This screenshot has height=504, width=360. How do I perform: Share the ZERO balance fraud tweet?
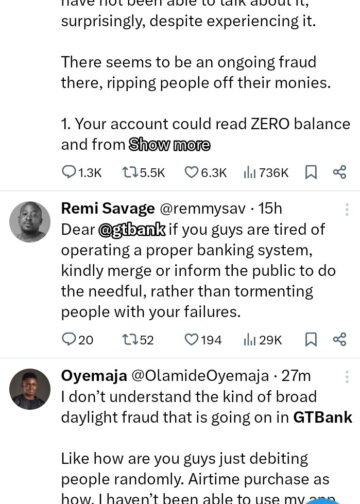(340, 172)
